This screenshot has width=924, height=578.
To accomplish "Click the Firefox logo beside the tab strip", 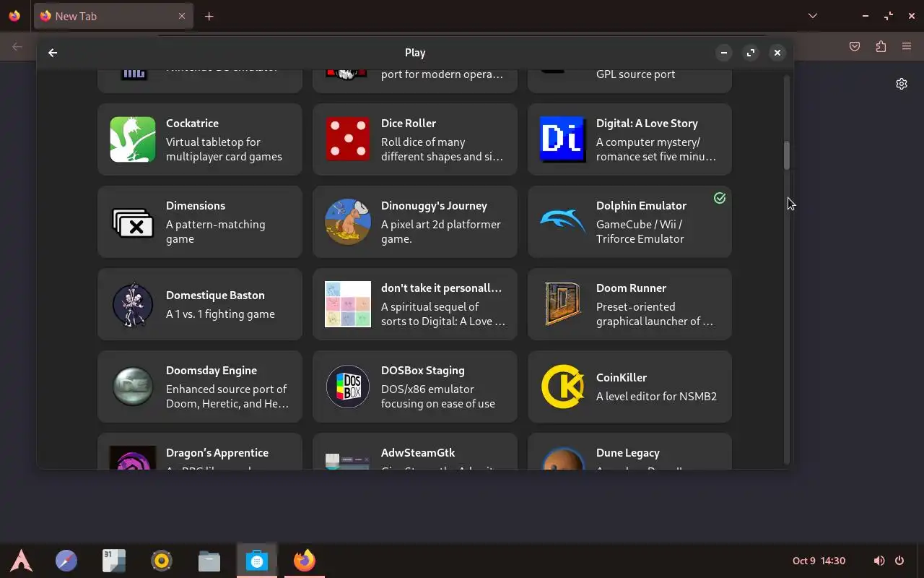I will tap(14, 16).
